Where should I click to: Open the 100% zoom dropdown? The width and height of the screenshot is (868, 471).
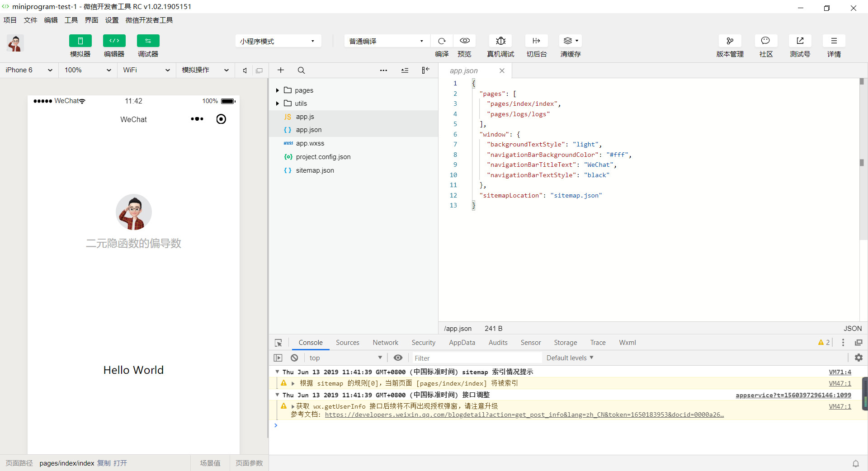coord(88,70)
